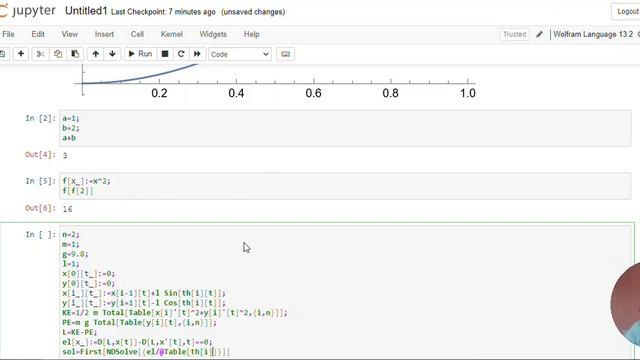Click the 'n=2;' line in the code
The height and width of the screenshot is (360, 640).
[x=71, y=234]
